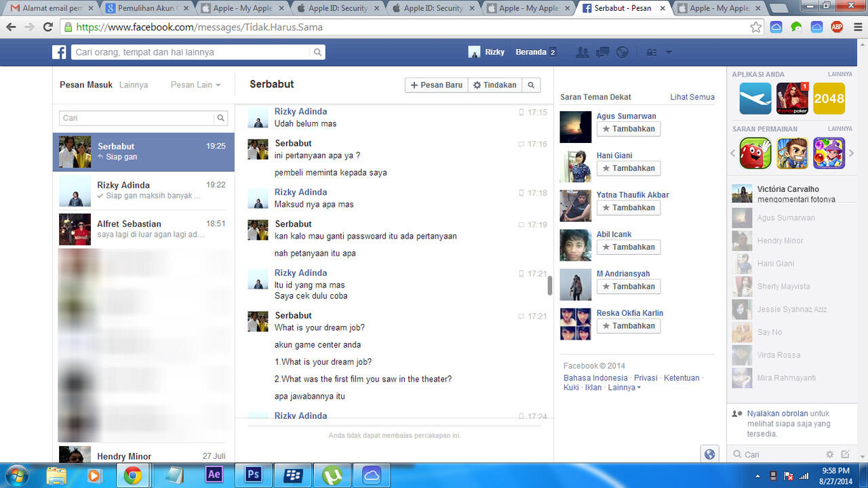Open the Pesan Lain dropdown
868x488 pixels.
coord(195,85)
